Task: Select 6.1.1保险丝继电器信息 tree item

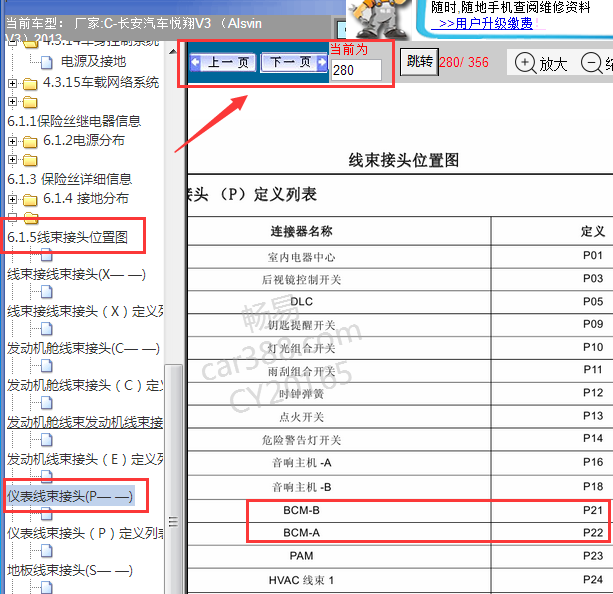Action: 74,121
